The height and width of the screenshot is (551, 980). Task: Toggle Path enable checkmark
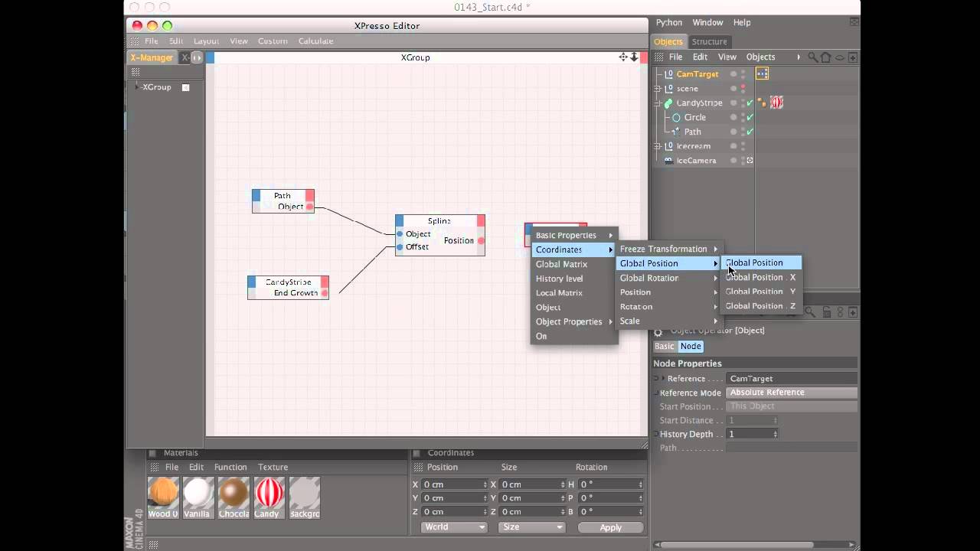click(x=750, y=132)
